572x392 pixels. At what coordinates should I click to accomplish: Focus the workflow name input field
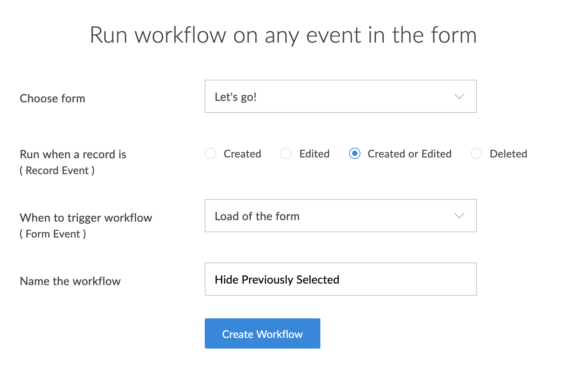pos(340,279)
